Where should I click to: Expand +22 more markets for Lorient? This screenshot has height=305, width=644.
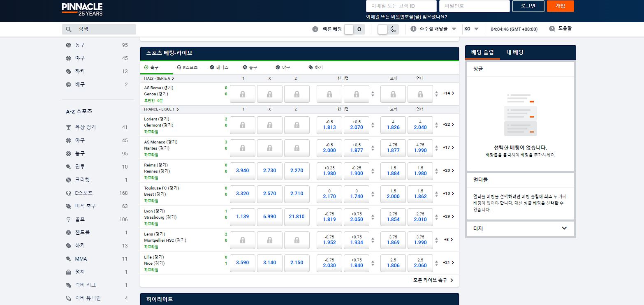pos(448,125)
